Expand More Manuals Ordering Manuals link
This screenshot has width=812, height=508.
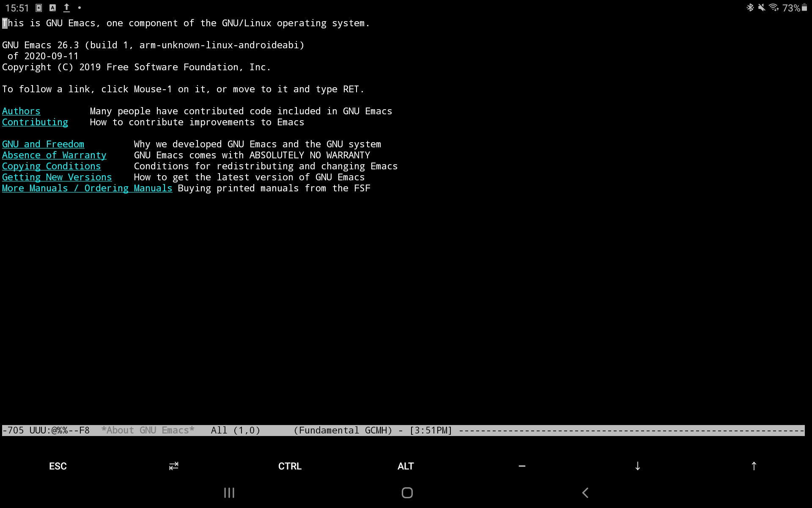click(x=87, y=188)
